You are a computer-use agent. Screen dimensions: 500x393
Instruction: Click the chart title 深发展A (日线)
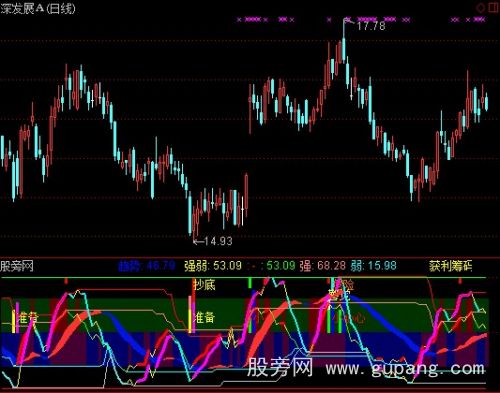38,8
